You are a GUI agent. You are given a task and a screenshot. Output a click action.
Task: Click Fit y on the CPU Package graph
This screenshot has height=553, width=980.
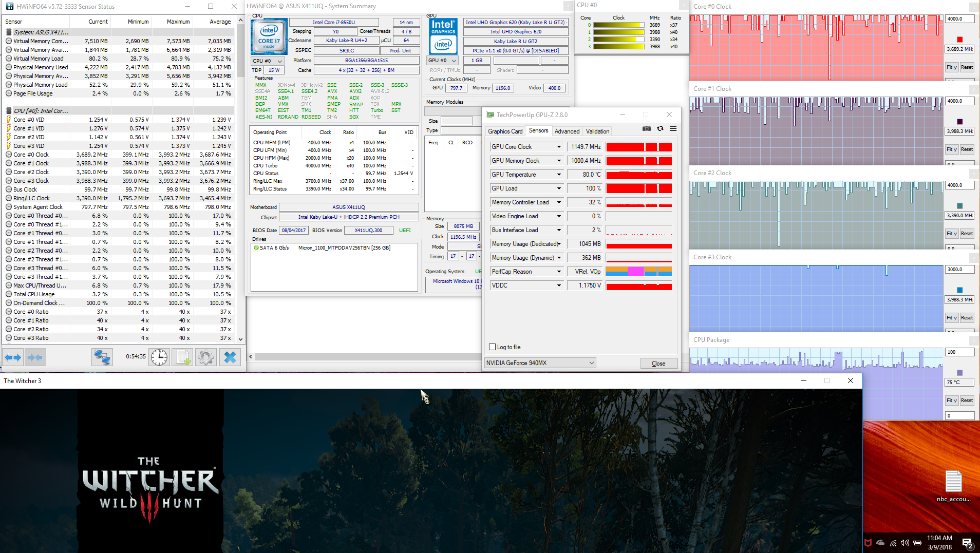[x=952, y=401]
